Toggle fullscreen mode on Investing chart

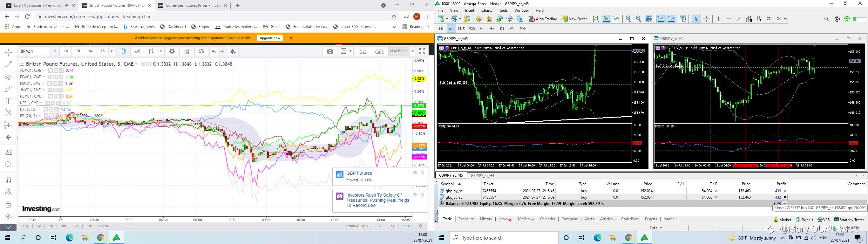pyautogui.click(x=422, y=51)
